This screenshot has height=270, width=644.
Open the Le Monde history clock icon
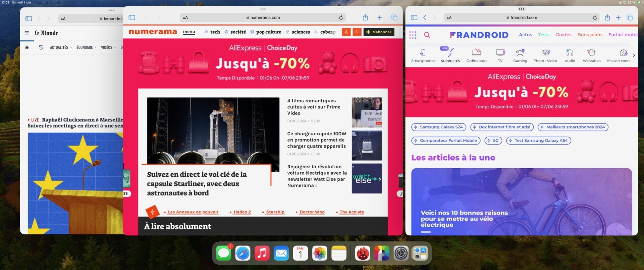41,47
